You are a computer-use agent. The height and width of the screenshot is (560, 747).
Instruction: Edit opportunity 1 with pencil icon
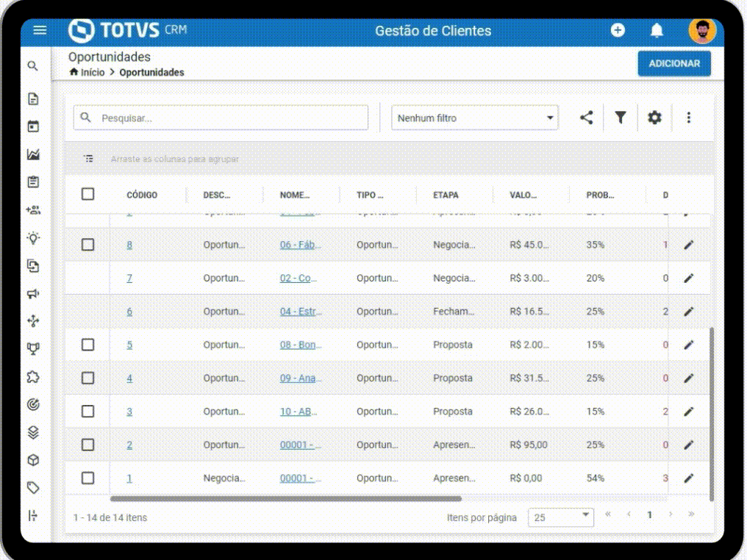[x=688, y=478]
